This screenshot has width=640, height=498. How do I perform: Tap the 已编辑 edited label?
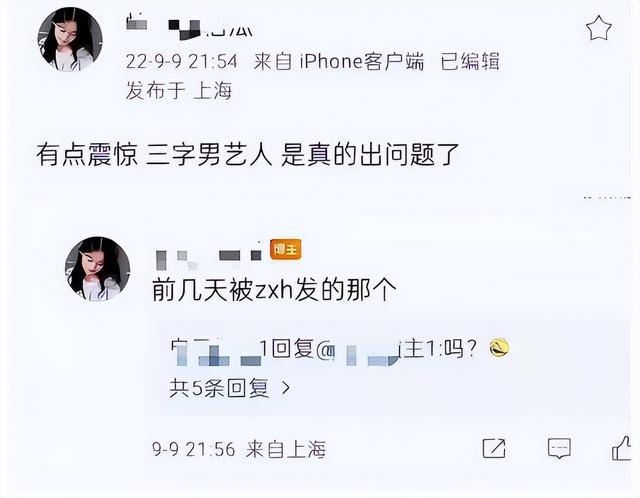click(x=470, y=62)
